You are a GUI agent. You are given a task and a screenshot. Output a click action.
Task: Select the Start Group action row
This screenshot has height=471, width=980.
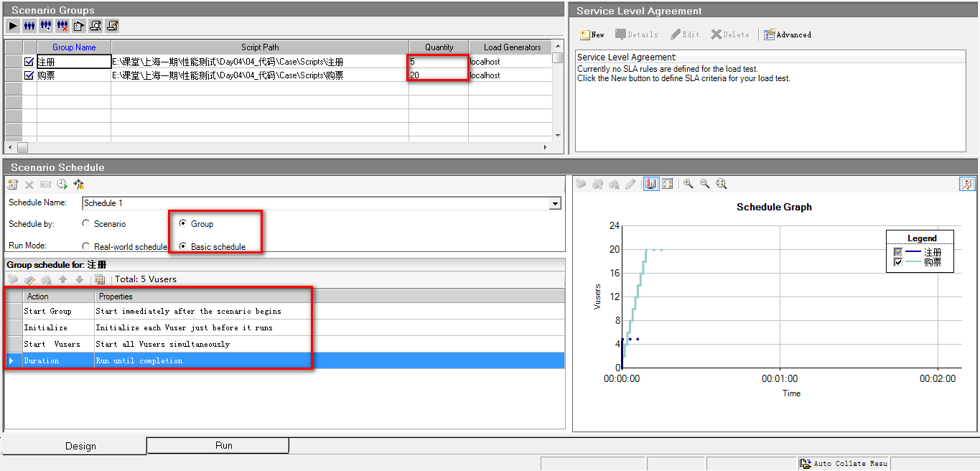click(285, 312)
